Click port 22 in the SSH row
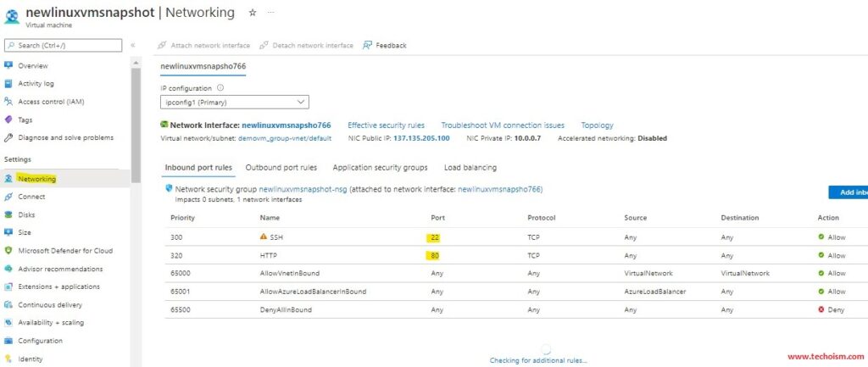The height and width of the screenshot is (367, 868). (435, 237)
